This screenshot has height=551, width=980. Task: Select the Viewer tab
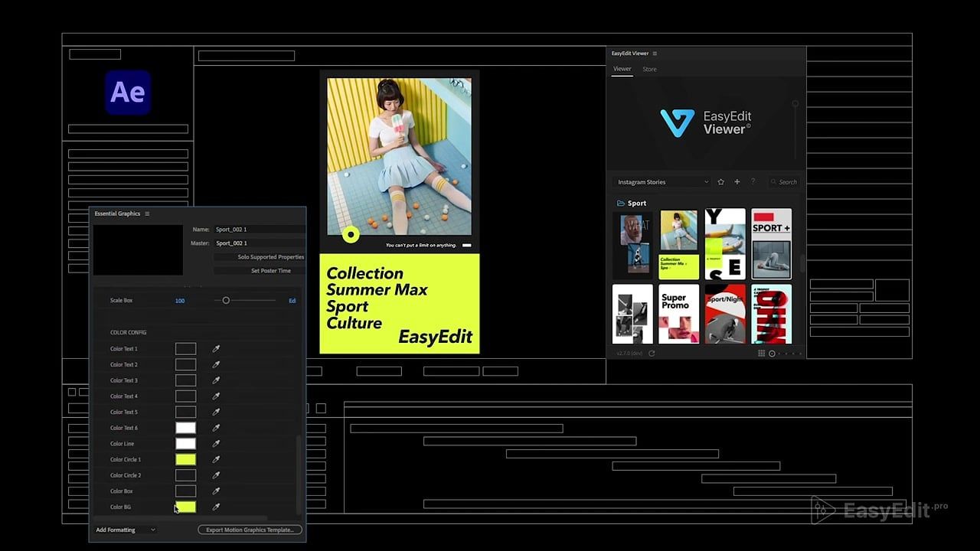point(622,69)
